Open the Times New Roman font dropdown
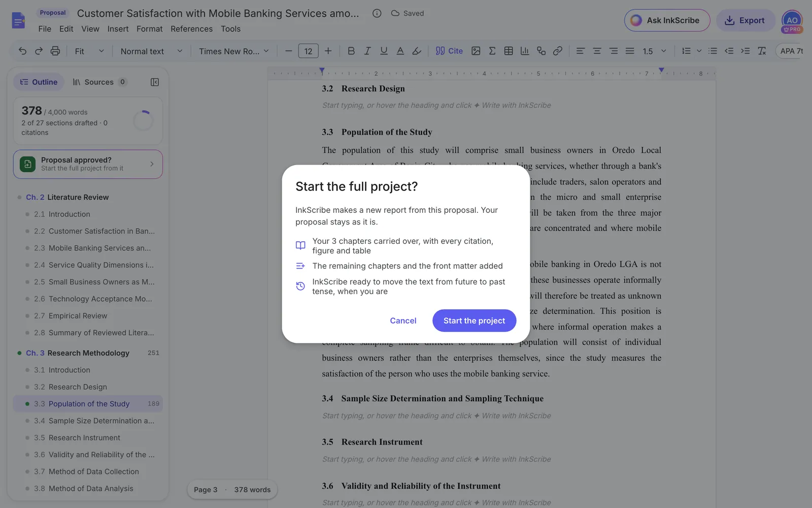Screen dimensions: 812x508 (x=234, y=51)
